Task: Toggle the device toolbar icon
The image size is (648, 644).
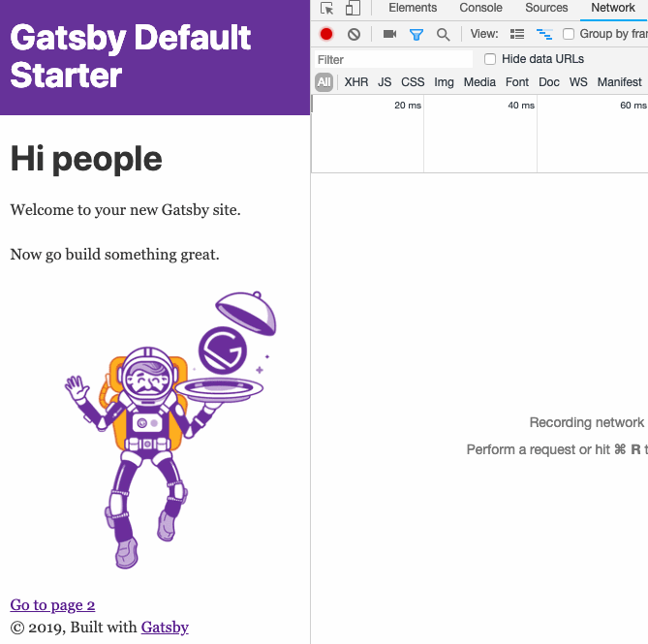Action: [353, 8]
